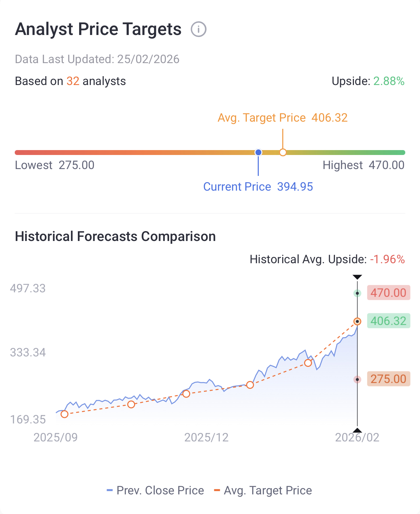Click the green highest-target dot on the chart
This screenshot has height=514, width=420.
pyautogui.click(x=358, y=293)
